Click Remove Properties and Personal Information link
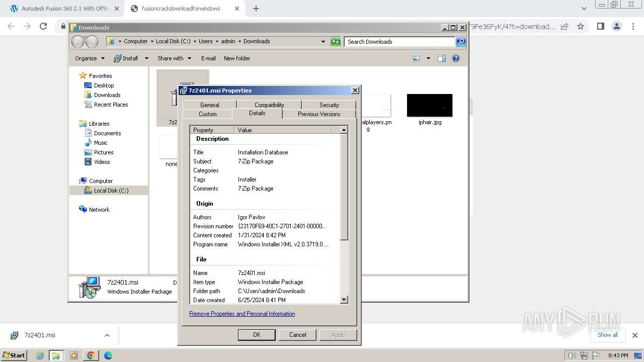644x362 pixels. 242,314
